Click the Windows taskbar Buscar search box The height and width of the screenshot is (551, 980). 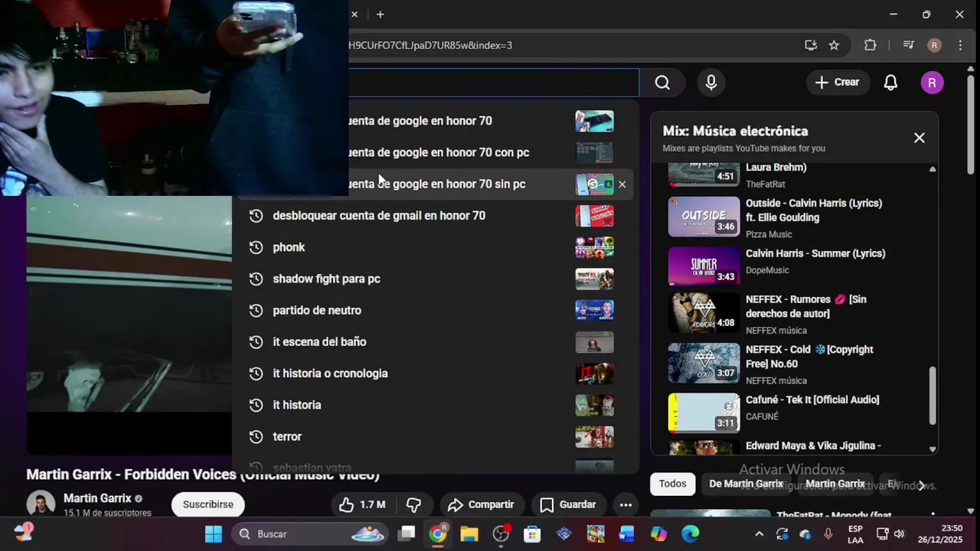[310, 533]
